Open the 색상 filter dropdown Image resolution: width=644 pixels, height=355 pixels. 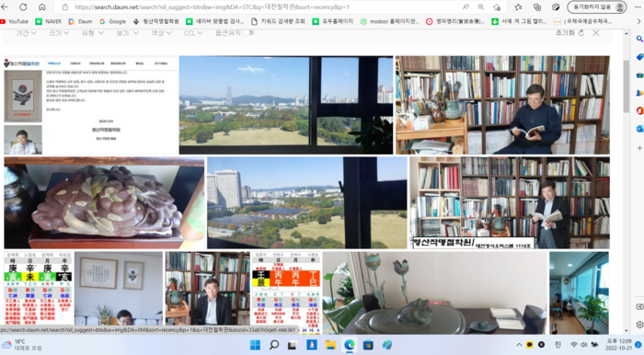[161, 33]
